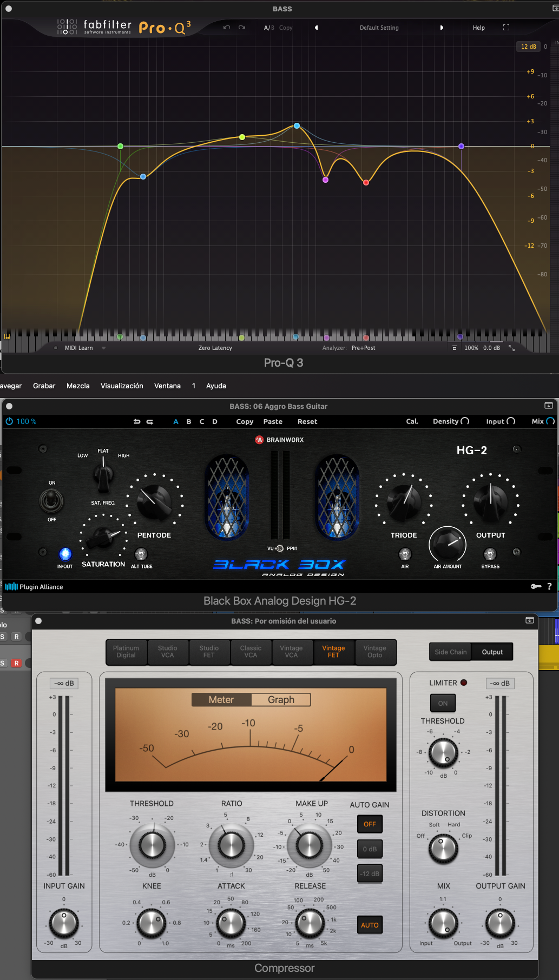559x980 pixels.
Task: Click the Pro-Q 3 resize arrows icon
Action: pyautogui.click(x=511, y=348)
